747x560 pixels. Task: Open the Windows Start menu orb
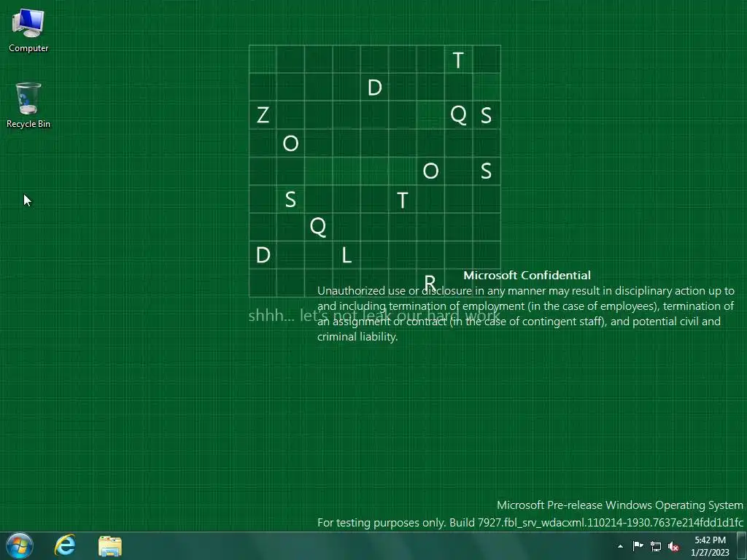(x=20, y=545)
